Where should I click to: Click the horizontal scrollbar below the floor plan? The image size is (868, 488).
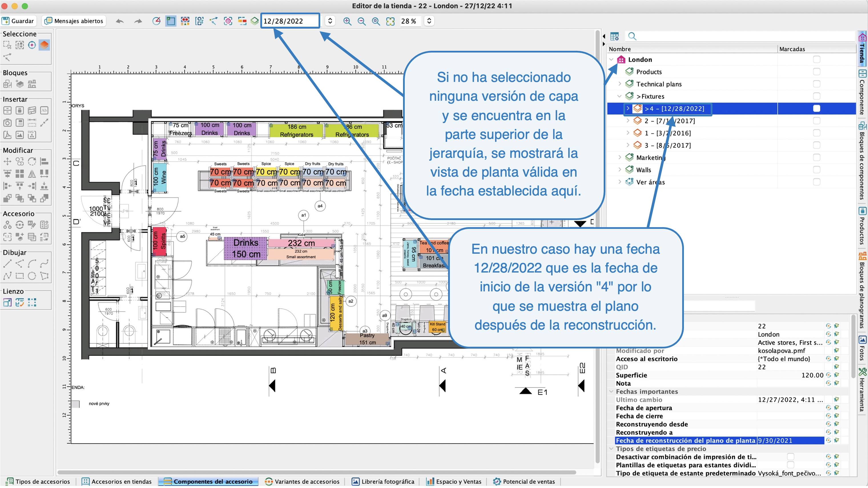coord(317,472)
